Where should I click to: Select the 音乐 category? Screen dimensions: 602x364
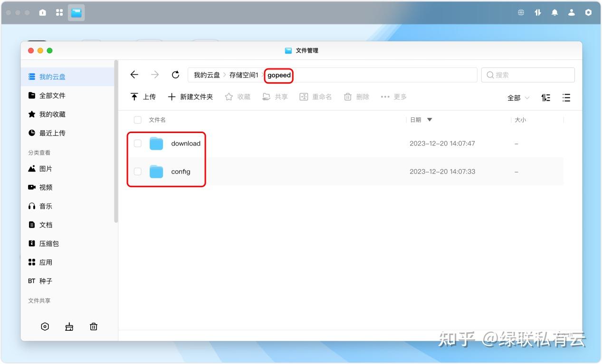[x=45, y=206]
